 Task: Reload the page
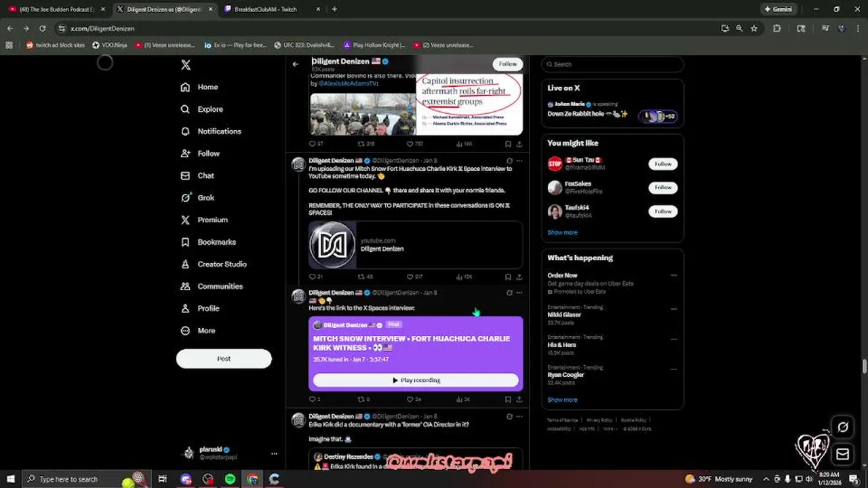[42, 28]
